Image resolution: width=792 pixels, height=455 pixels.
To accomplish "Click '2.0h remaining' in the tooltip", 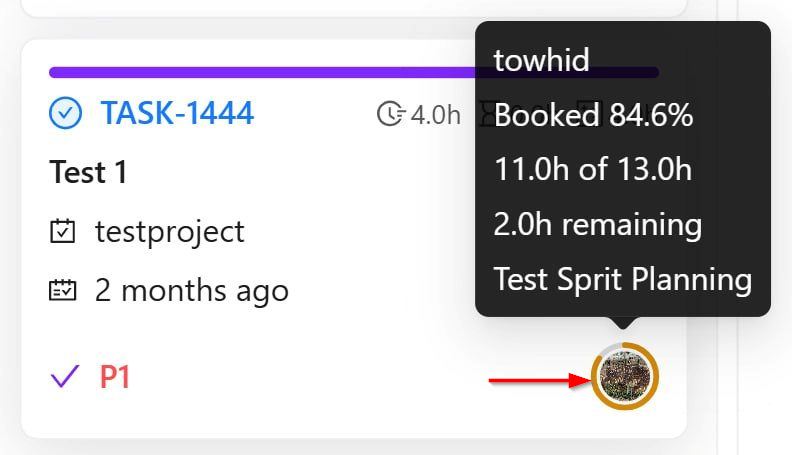I will 597,224.
